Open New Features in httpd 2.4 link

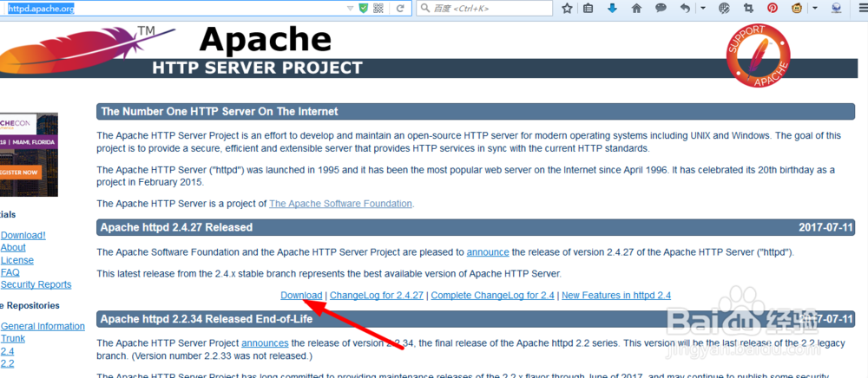tap(616, 295)
